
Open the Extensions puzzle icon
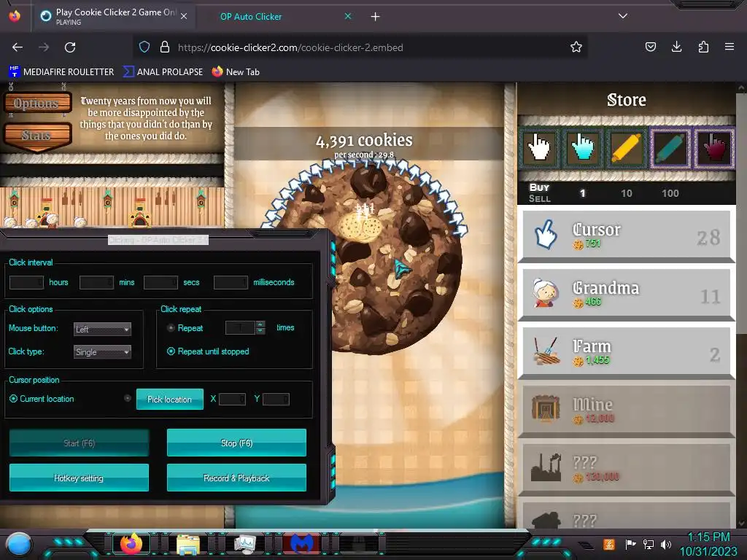[703, 47]
